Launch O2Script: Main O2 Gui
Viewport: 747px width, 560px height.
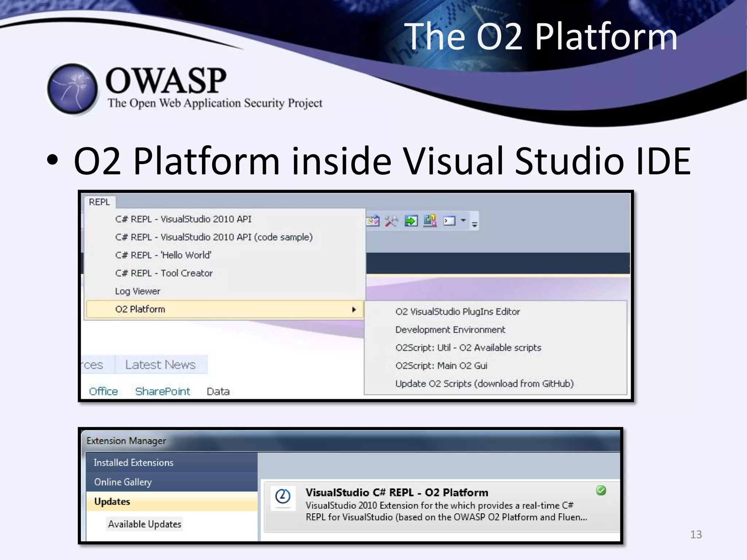pos(441,365)
